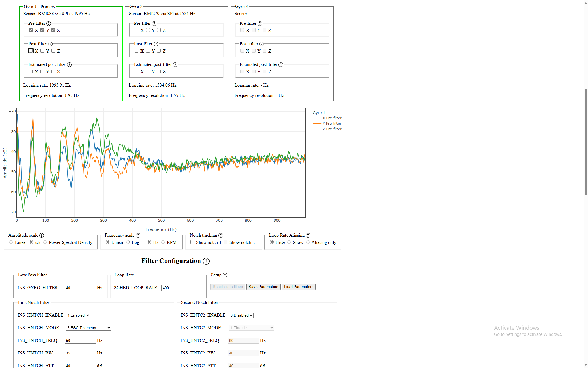588x368 pixels.
Task: Select Power Spectral Density amplitude option
Action: click(45, 242)
